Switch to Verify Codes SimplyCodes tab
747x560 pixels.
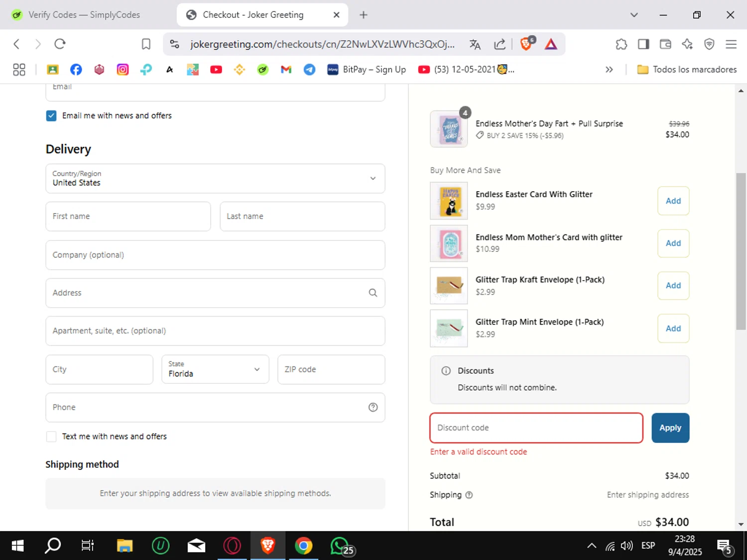point(85,15)
